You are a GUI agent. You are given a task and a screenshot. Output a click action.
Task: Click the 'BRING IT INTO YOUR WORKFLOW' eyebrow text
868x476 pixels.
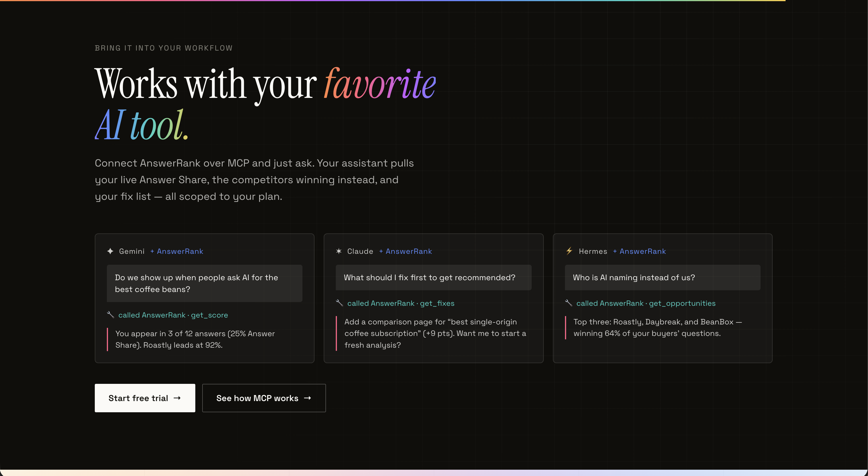(x=164, y=48)
